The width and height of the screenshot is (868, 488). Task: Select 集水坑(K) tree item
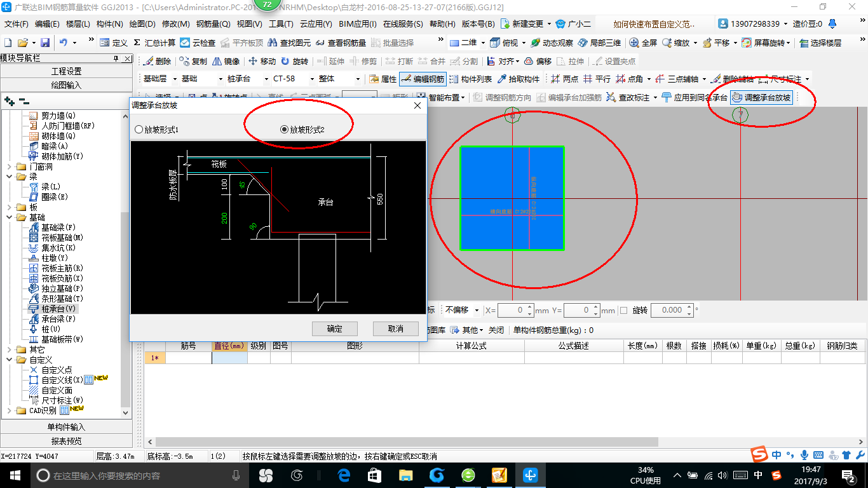pos(52,248)
